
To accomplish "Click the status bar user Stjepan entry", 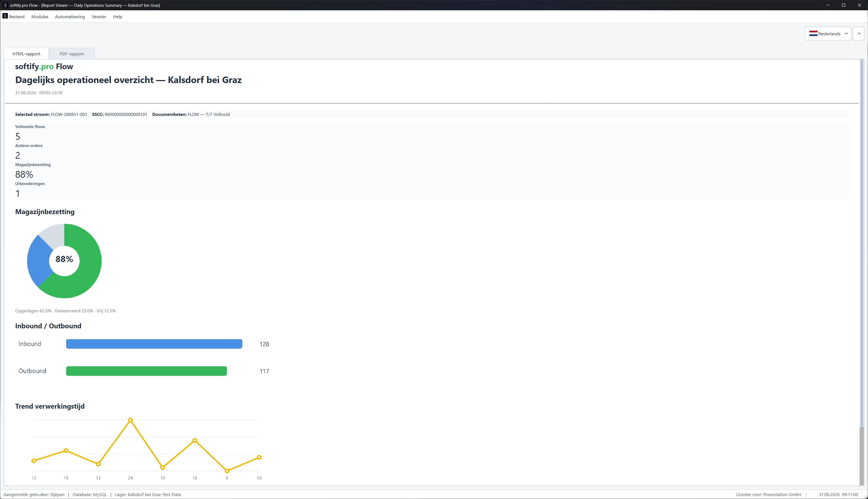I will [34, 495].
